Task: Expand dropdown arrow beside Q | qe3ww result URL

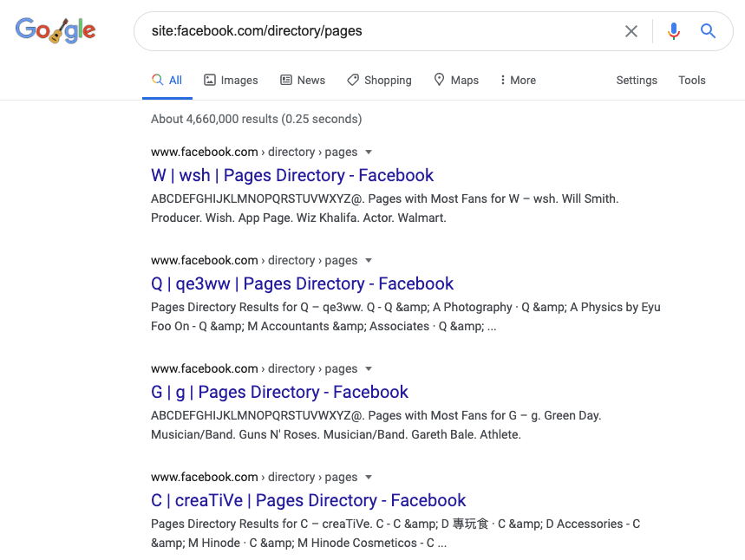Action: 369,260
